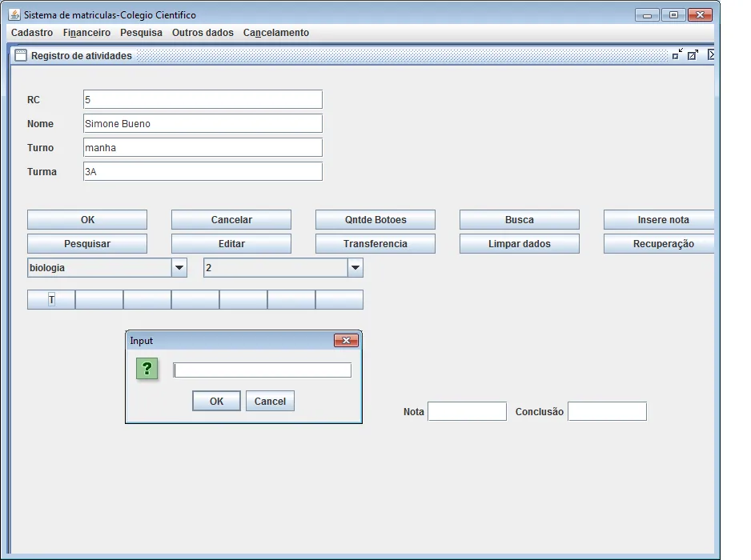The image size is (751, 560).
Task: Click the Cancelar button
Action: point(231,220)
